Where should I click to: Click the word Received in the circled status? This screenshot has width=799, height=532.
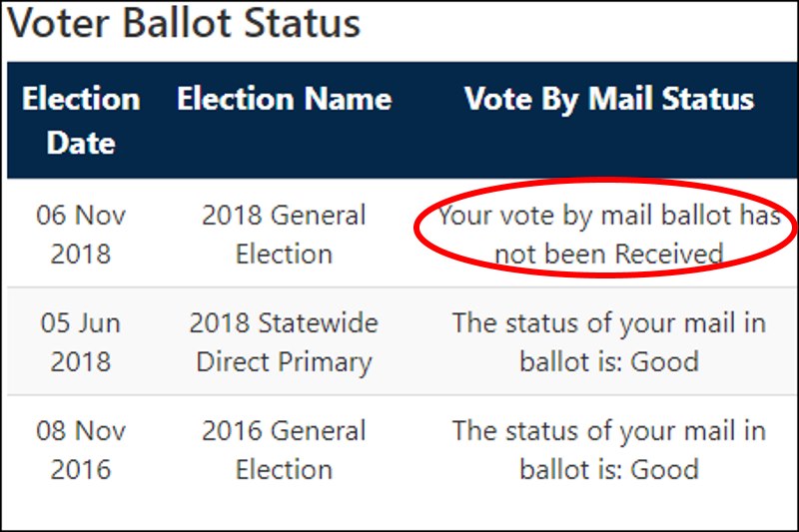[x=668, y=255]
